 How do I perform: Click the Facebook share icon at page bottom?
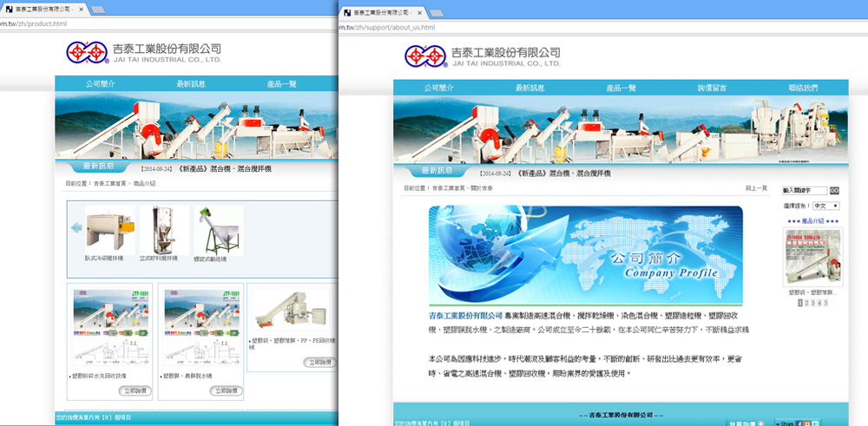point(800,423)
